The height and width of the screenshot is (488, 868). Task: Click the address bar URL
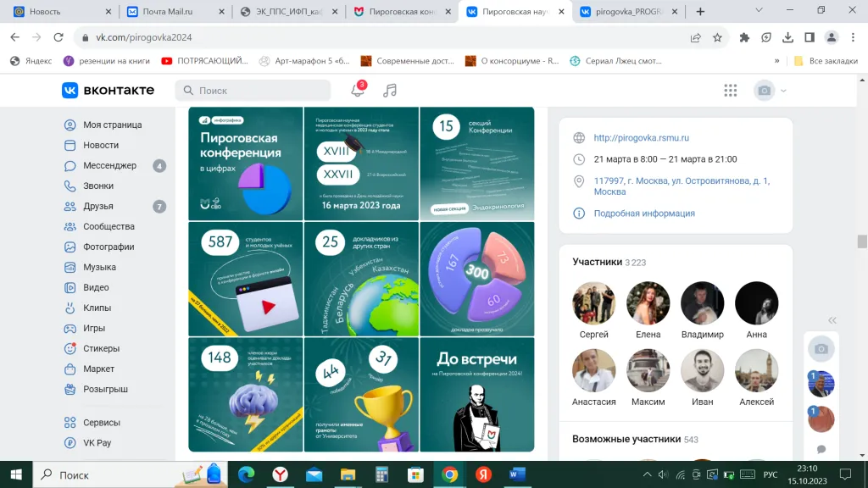pyautogui.click(x=144, y=37)
